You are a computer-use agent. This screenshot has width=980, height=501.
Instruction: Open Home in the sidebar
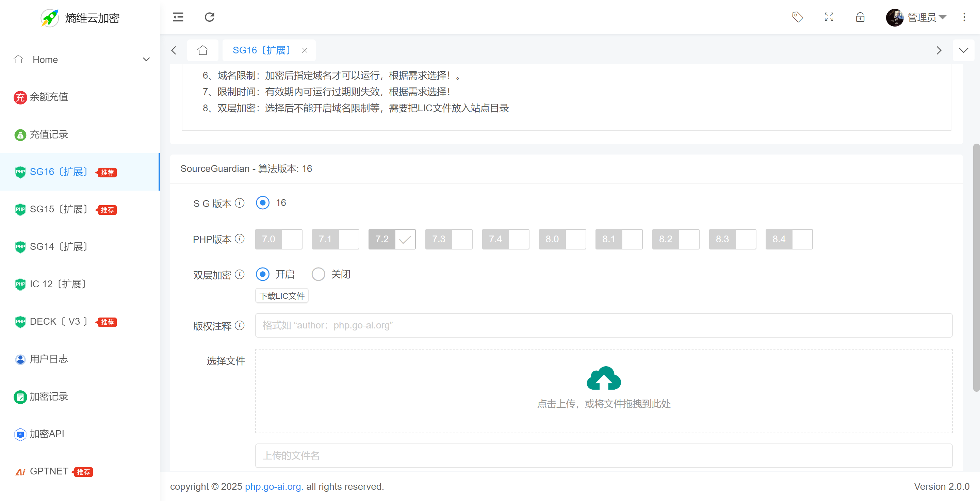pyautogui.click(x=80, y=60)
